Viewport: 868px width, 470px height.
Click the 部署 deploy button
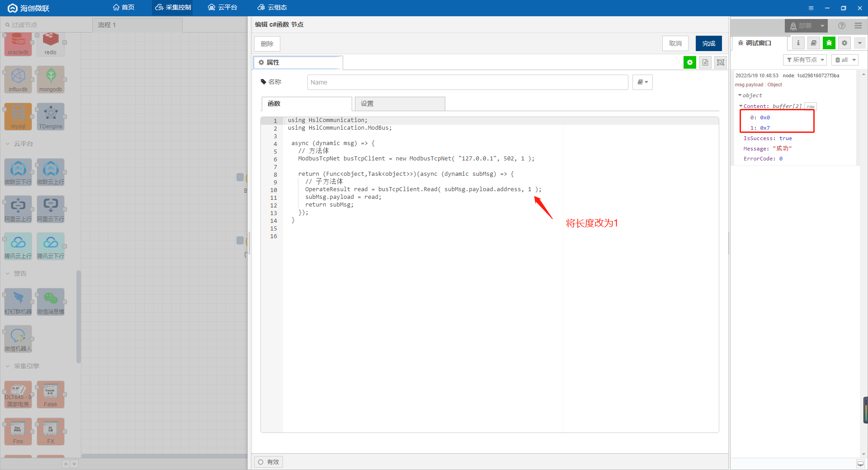[801, 26]
